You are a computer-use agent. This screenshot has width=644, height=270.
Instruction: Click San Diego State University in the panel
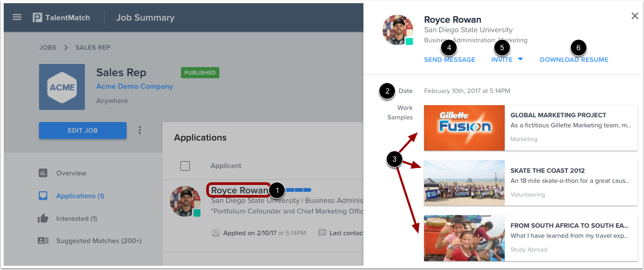(x=468, y=30)
